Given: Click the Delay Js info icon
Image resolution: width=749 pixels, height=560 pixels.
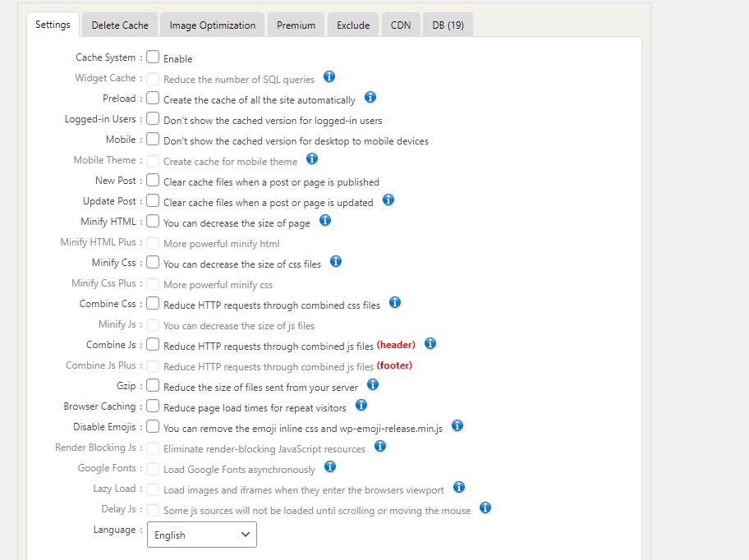Looking at the screenshot, I should click(x=485, y=507).
